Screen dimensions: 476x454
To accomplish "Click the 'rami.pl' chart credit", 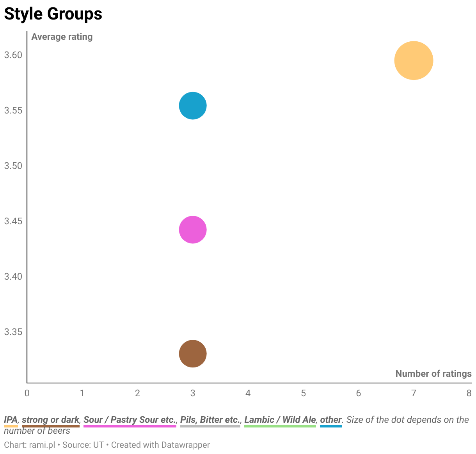I will point(42,445).
